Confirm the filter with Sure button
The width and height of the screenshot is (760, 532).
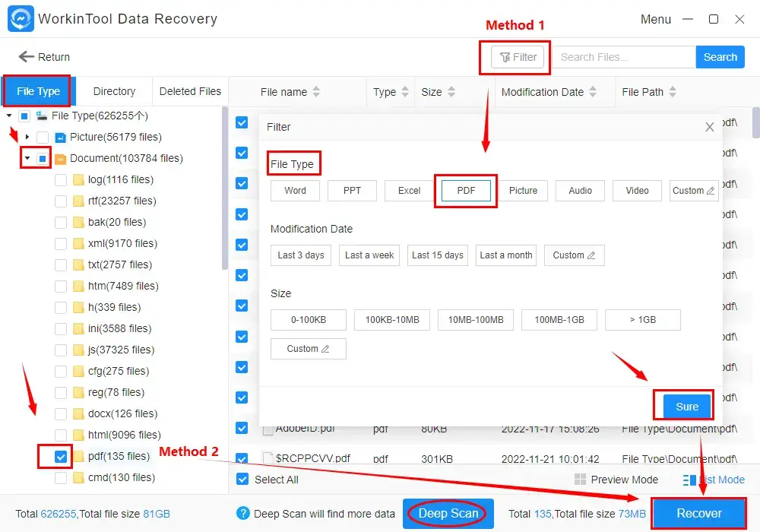click(687, 407)
